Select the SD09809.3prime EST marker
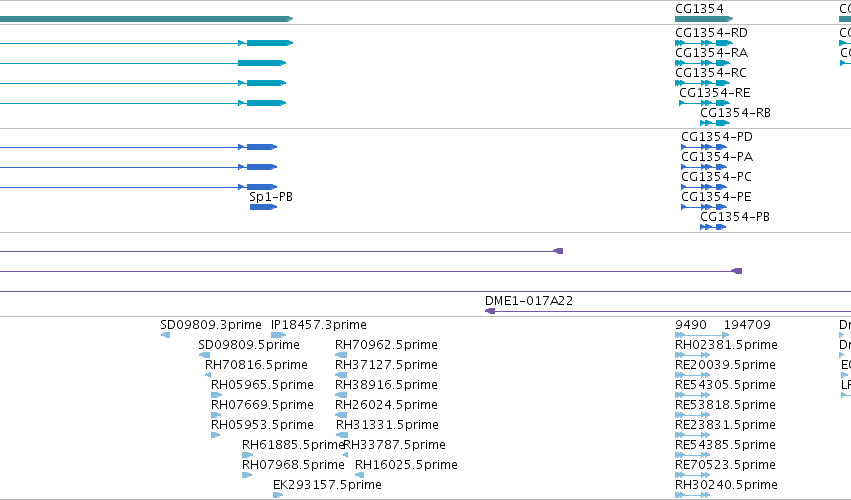The height and width of the screenshot is (500, 851). pos(166,335)
